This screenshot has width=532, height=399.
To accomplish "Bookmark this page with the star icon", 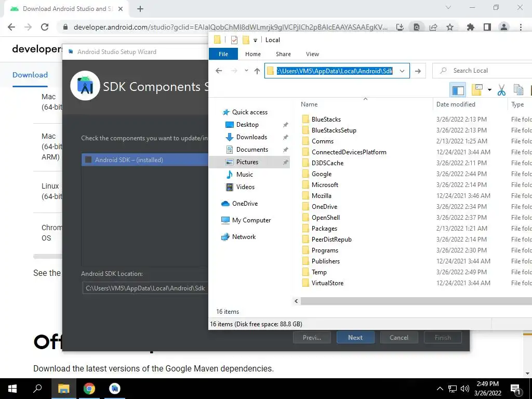I will click(450, 27).
